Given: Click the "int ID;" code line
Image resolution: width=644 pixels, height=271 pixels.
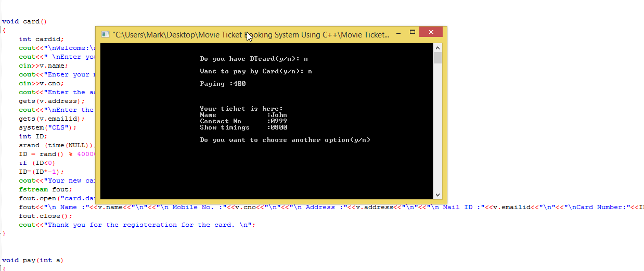Looking at the screenshot, I should coord(33,136).
